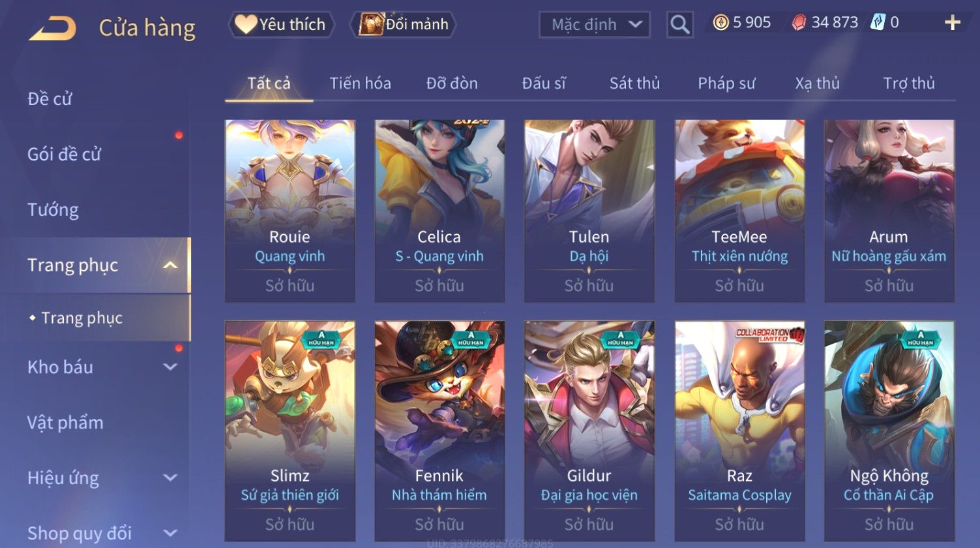
Task: Select Tiến hóa category tab
Action: click(x=360, y=83)
